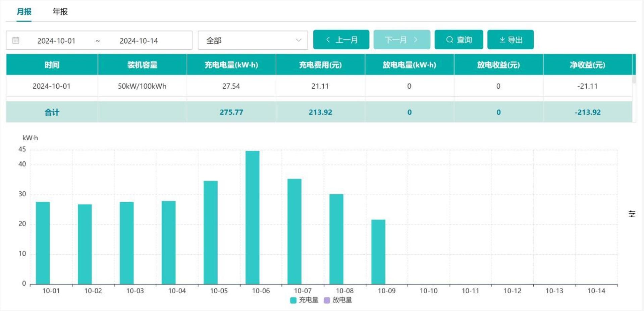The width and height of the screenshot is (644, 311).
Task: Click the table's vertical scrollbar
Action: click(634, 80)
